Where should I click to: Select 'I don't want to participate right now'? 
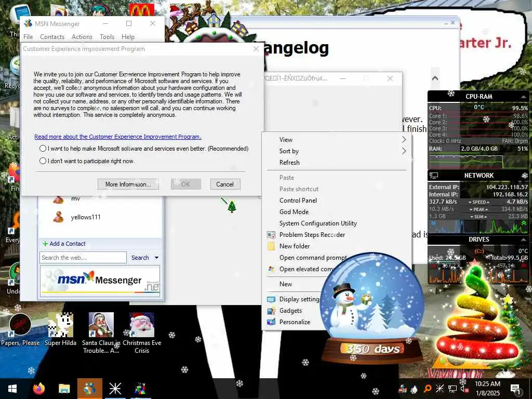(x=43, y=161)
